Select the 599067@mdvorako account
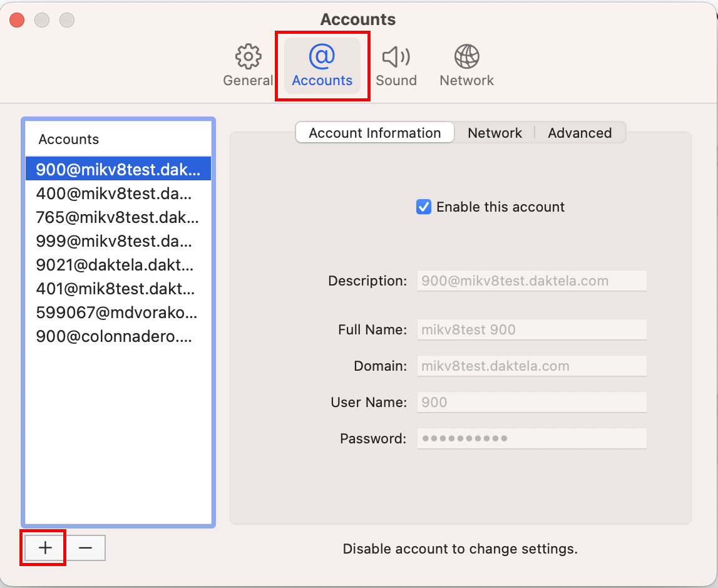The height and width of the screenshot is (588, 718). click(x=116, y=312)
